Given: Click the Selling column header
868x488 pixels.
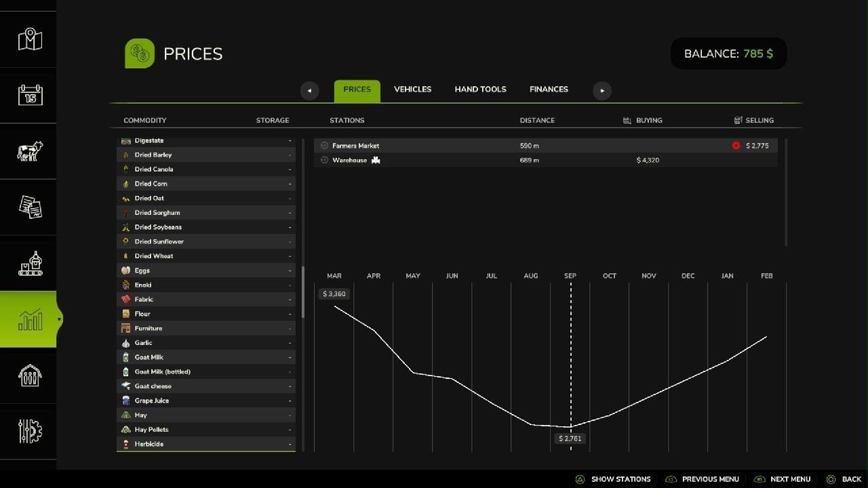Looking at the screenshot, I should tap(753, 120).
